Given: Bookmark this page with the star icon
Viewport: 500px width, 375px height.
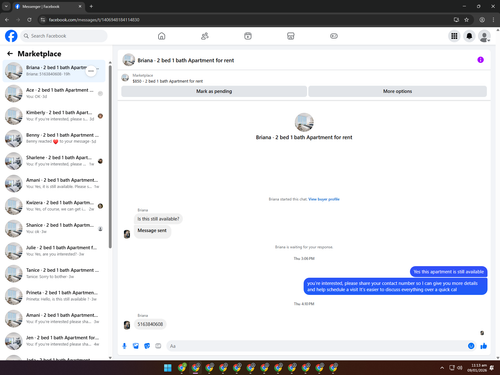Looking at the screenshot, I should click(x=466, y=20).
